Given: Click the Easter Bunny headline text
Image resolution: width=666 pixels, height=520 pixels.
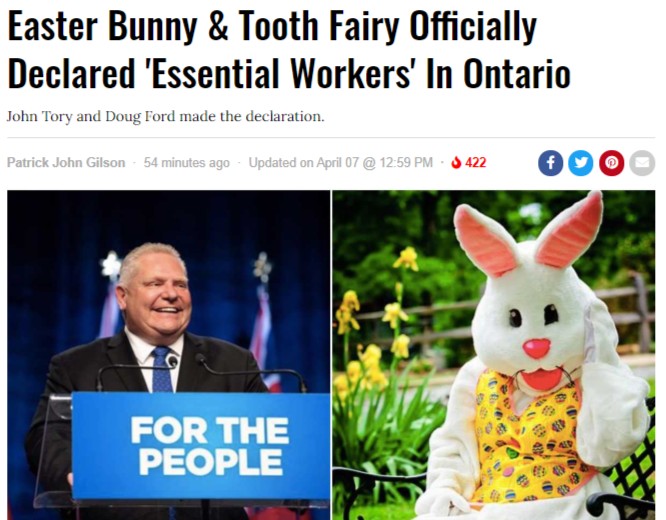Looking at the screenshot, I should tap(289, 49).
